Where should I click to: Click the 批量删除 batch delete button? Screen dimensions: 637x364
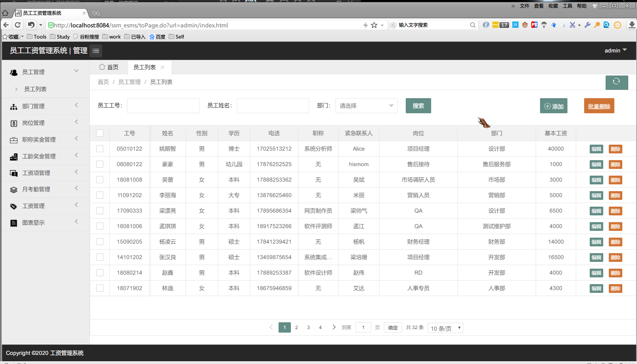coord(599,106)
